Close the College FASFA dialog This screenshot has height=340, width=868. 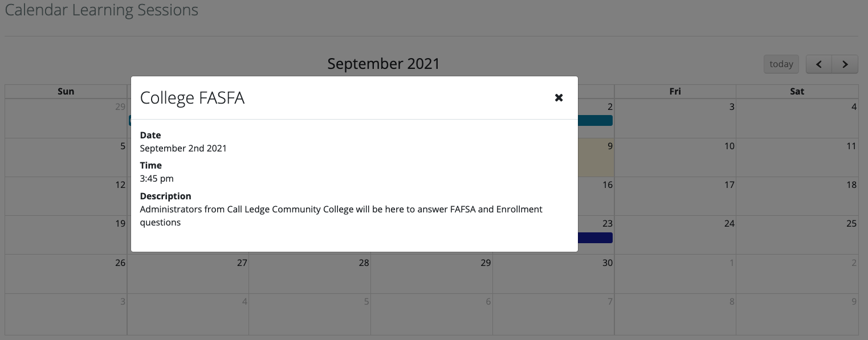tap(559, 98)
